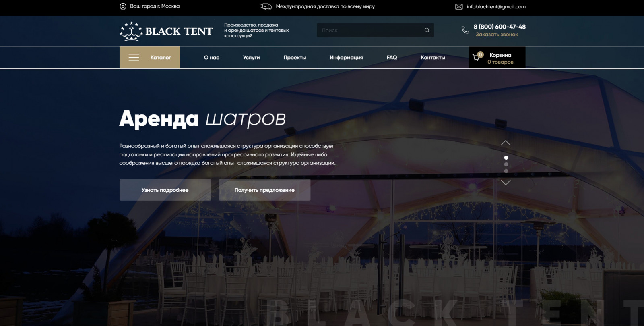Click the delivery truck icon

tap(266, 6)
